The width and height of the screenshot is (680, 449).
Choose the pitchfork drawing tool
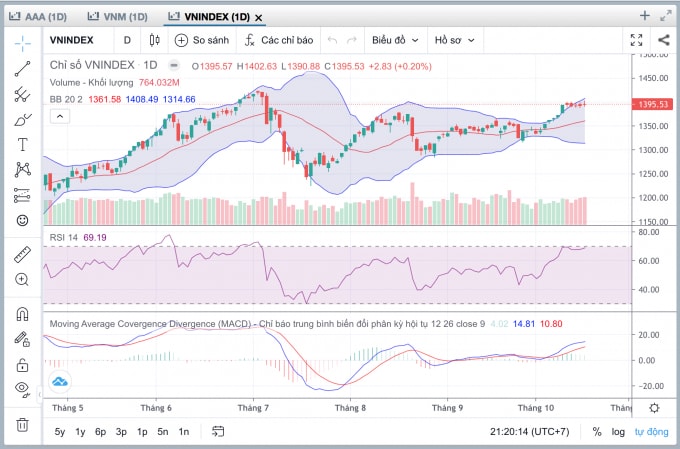(23, 94)
